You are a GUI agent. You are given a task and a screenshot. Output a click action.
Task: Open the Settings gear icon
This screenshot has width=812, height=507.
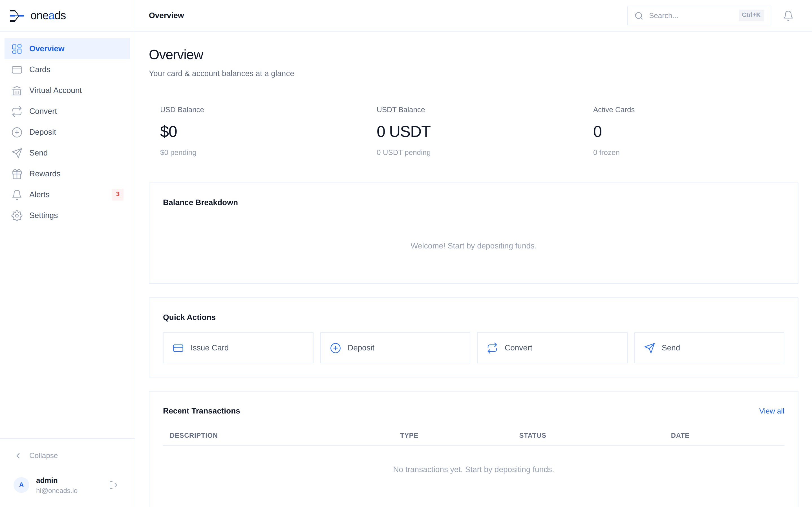click(x=17, y=215)
